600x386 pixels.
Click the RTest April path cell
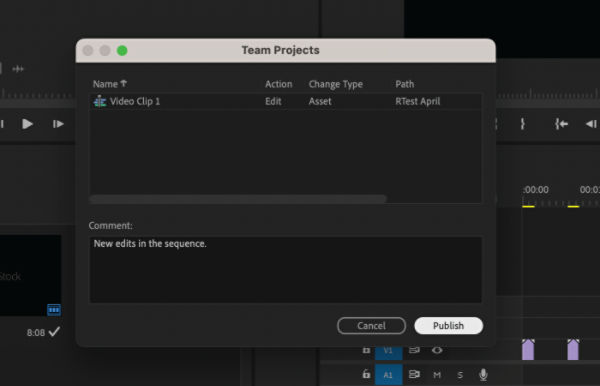417,101
